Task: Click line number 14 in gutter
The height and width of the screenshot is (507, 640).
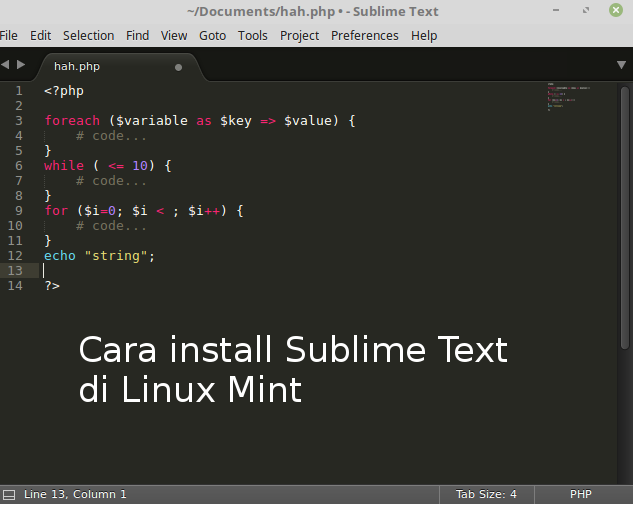Action: [15, 286]
